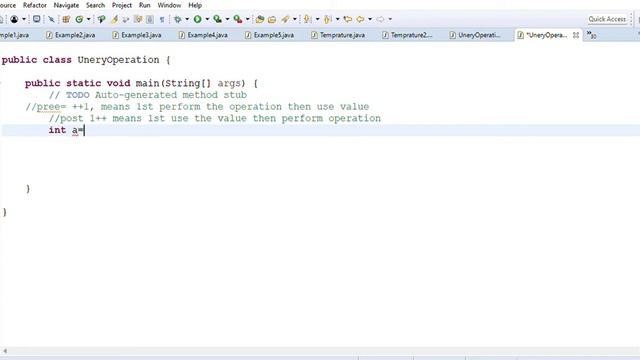Screen dimensions: 640x360
Task: Click the Previous Annotation icon
Action: (x=327, y=19)
